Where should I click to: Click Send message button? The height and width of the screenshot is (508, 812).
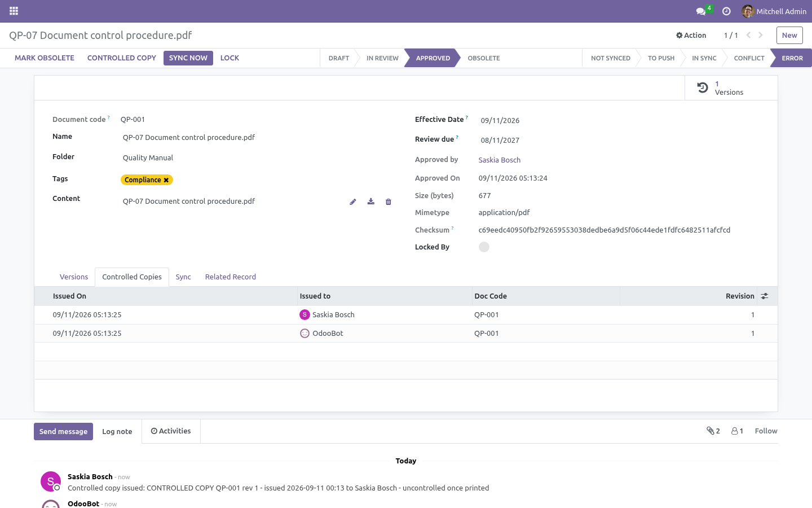click(x=63, y=431)
